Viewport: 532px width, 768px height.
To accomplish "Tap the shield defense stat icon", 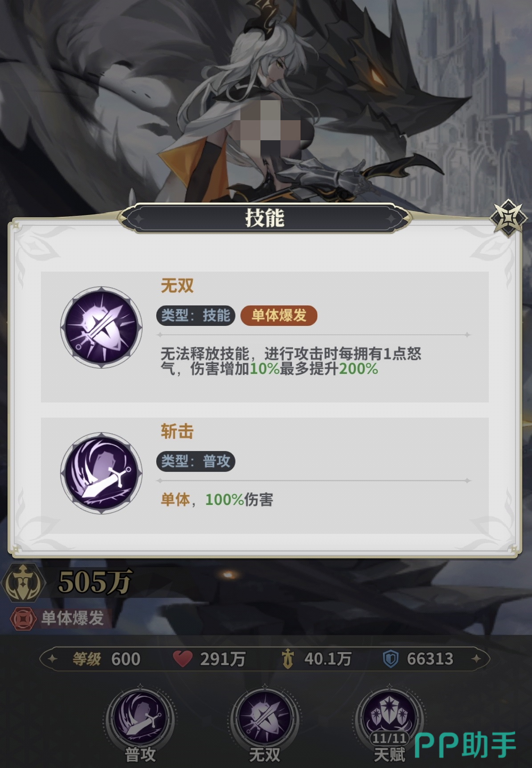I will (x=390, y=658).
